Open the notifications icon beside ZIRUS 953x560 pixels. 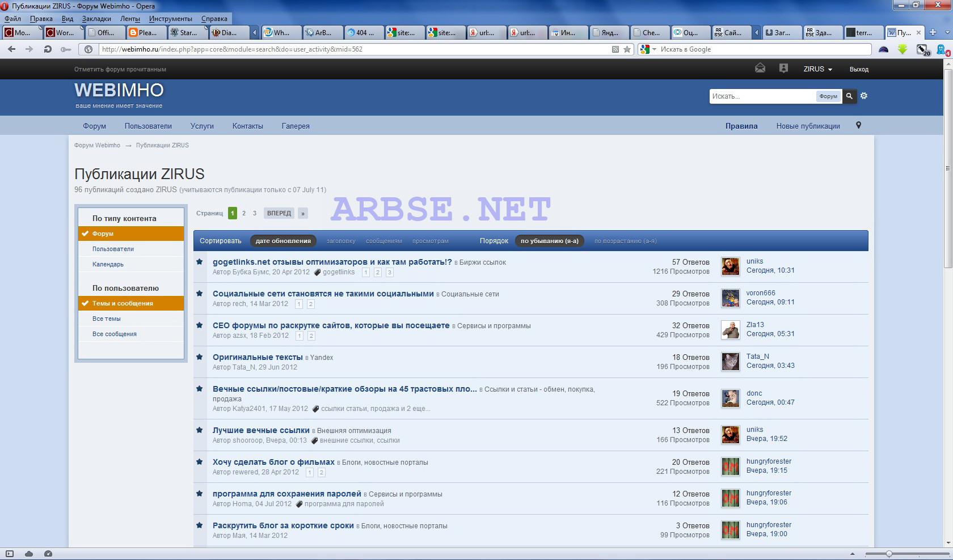(x=783, y=69)
